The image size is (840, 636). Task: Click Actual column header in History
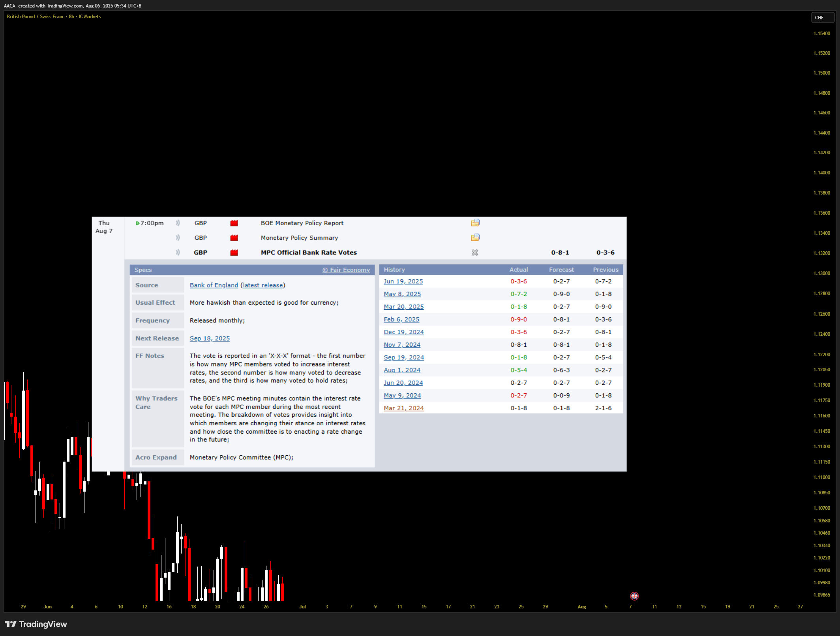point(518,269)
